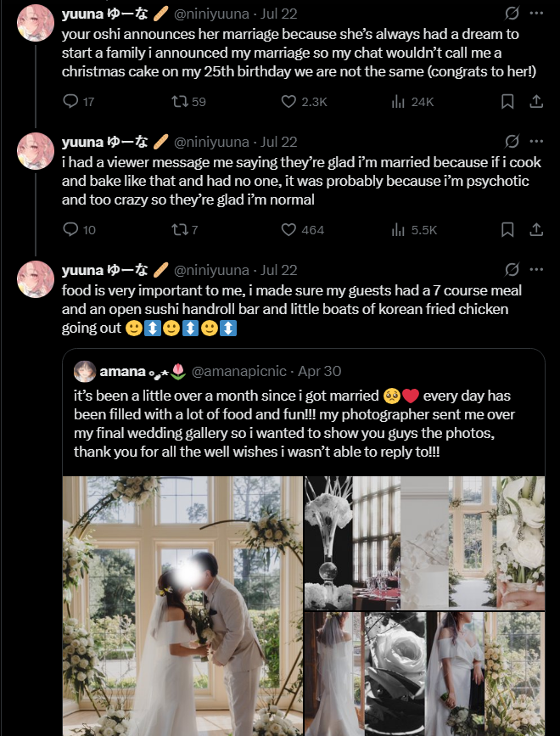Bookmark the first tweet about oshi marriage
The image size is (560, 736).
pyautogui.click(x=507, y=102)
